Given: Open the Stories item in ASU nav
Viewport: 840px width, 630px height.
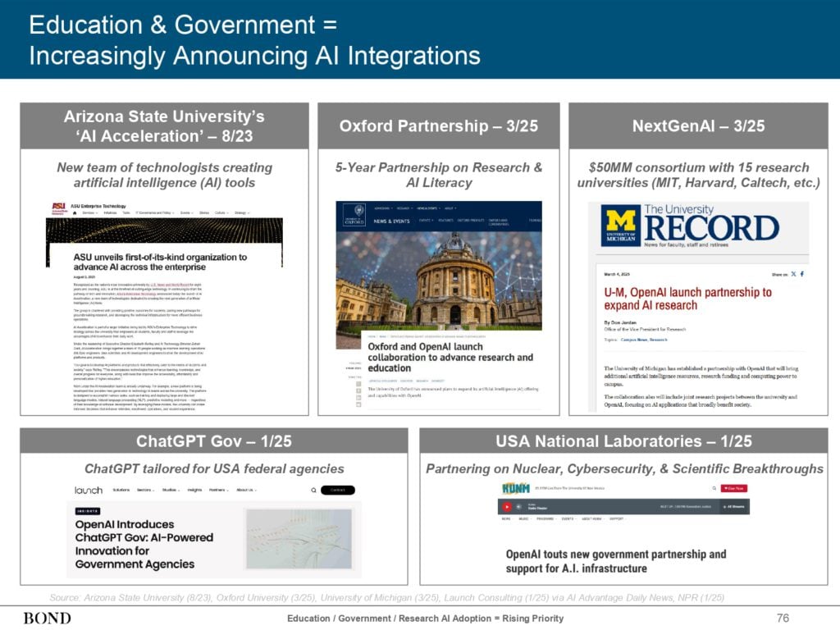Looking at the screenshot, I should pos(204,213).
